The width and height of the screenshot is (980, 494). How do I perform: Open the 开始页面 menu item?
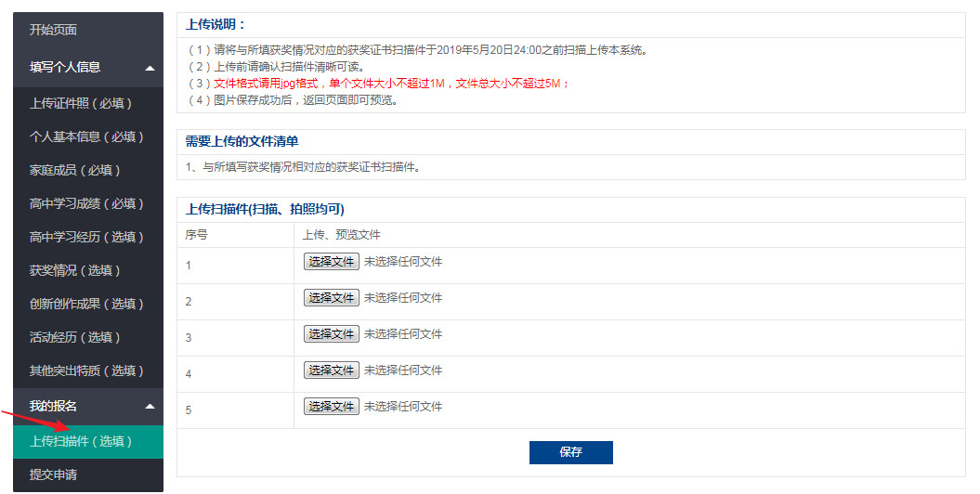88,30
